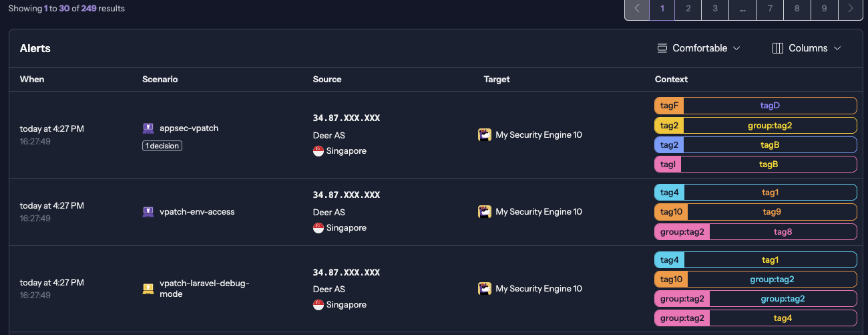
Task: Click the security engine icon in second row
Action: [485, 212]
